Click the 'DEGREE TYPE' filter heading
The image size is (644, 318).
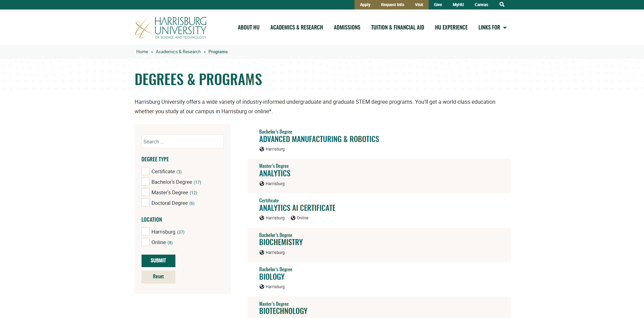[155, 159]
